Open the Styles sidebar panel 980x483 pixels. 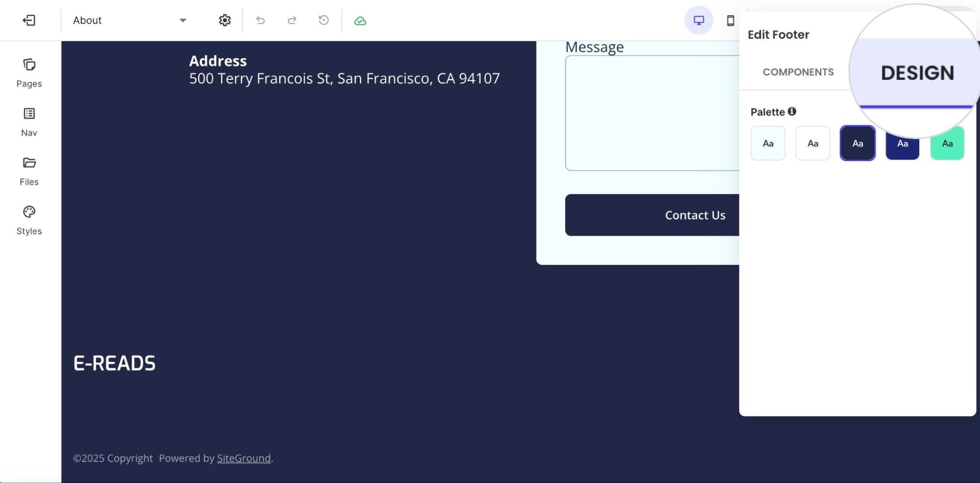click(x=29, y=220)
